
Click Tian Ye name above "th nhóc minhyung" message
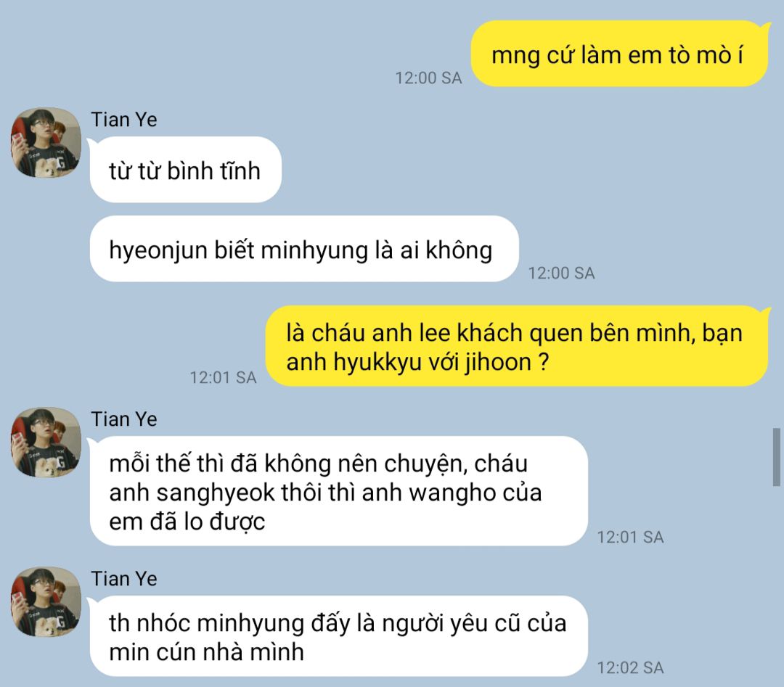[124, 579]
